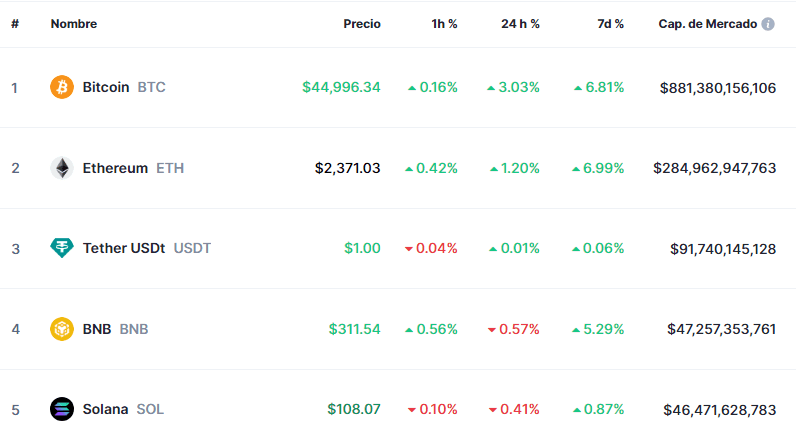Click Ethereum's market cap value
The image size is (796, 448).
(x=714, y=168)
